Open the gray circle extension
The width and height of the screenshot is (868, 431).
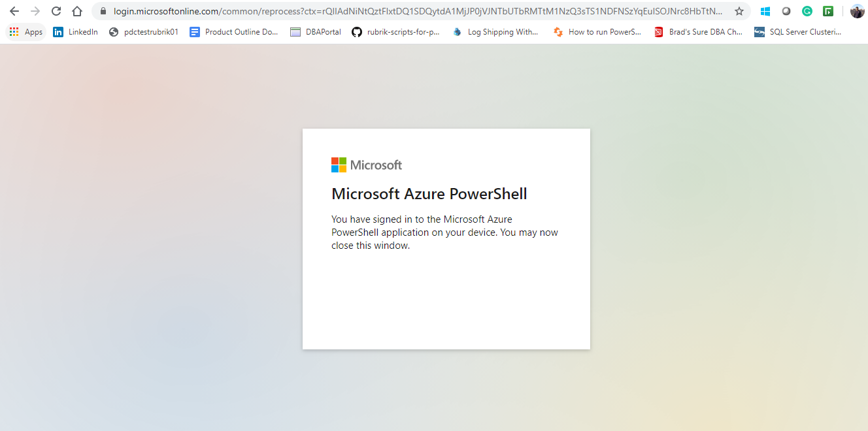click(x=786, y=11)
